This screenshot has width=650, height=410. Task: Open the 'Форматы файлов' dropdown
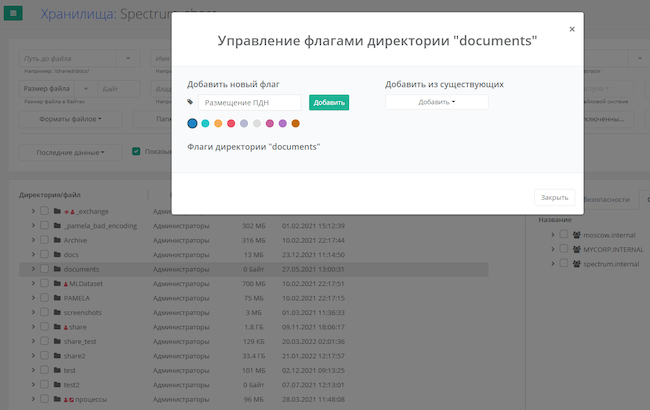click(70, 119)
